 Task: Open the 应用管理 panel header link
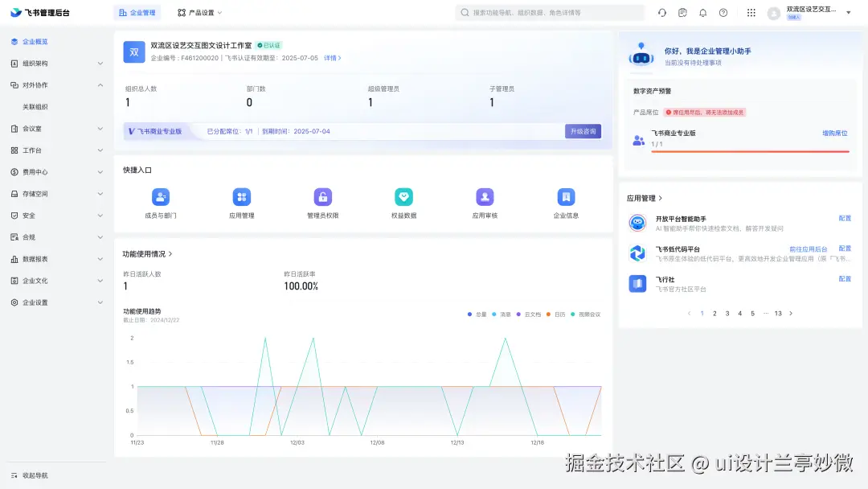tap(645, 199)
